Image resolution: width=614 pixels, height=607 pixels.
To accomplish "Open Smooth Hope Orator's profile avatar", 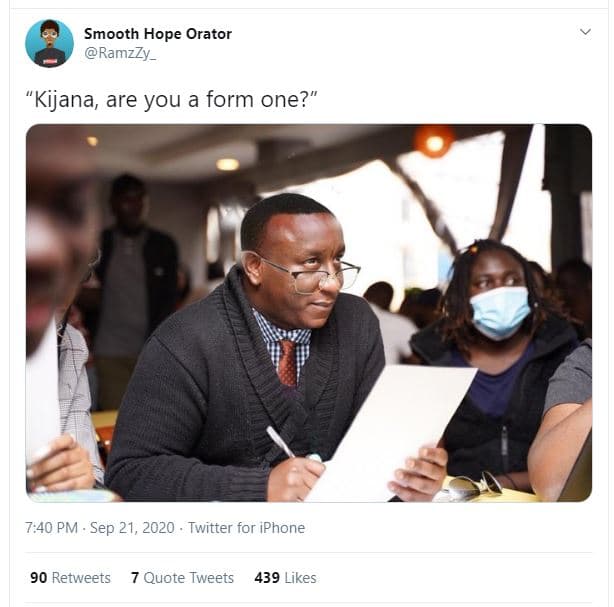I will tap(49, 43).
